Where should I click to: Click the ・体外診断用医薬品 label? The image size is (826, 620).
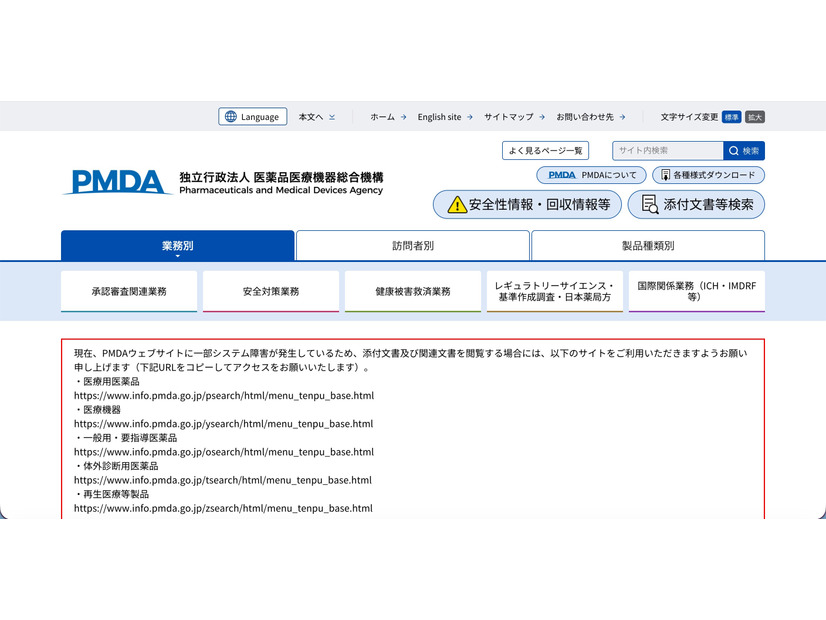coord(116,466)
